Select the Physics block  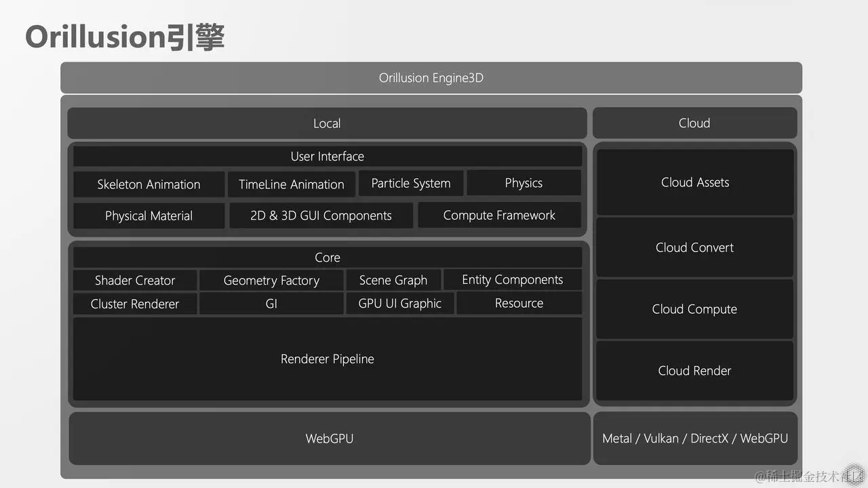pos(524,183)
